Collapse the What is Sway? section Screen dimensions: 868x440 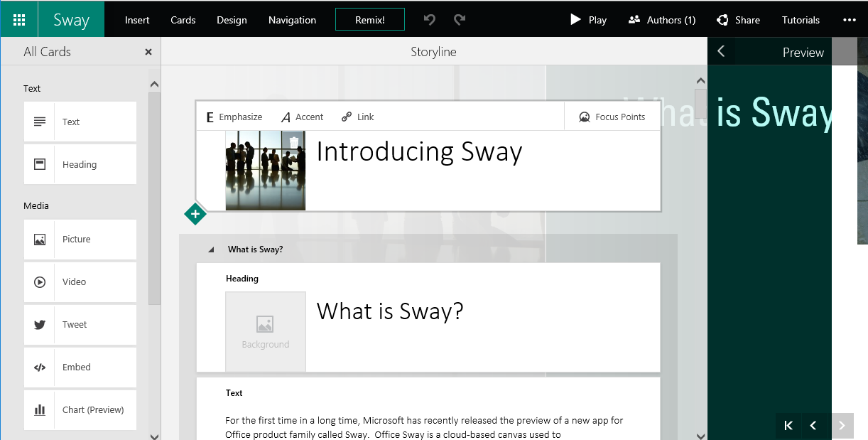211,249
